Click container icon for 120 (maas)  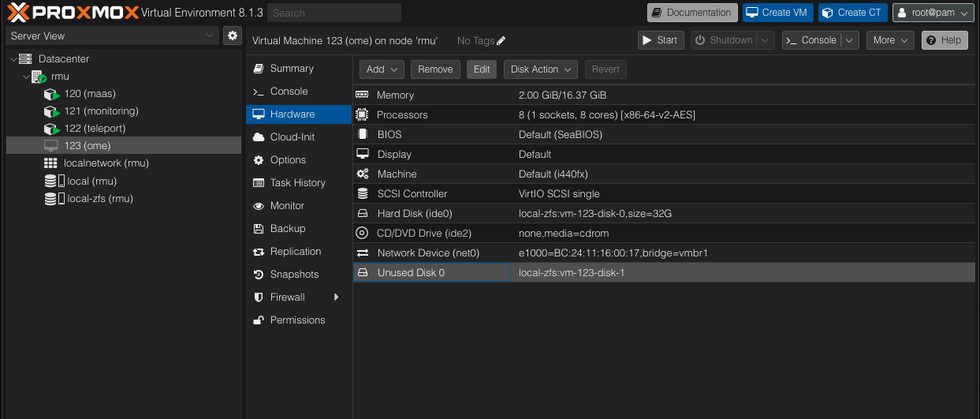coord(52,94)
